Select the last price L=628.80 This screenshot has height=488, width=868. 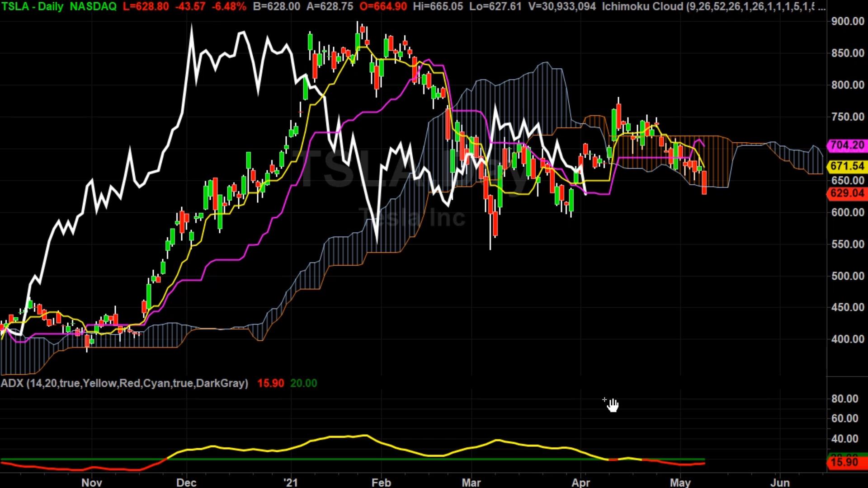click(x=146, y=7)
